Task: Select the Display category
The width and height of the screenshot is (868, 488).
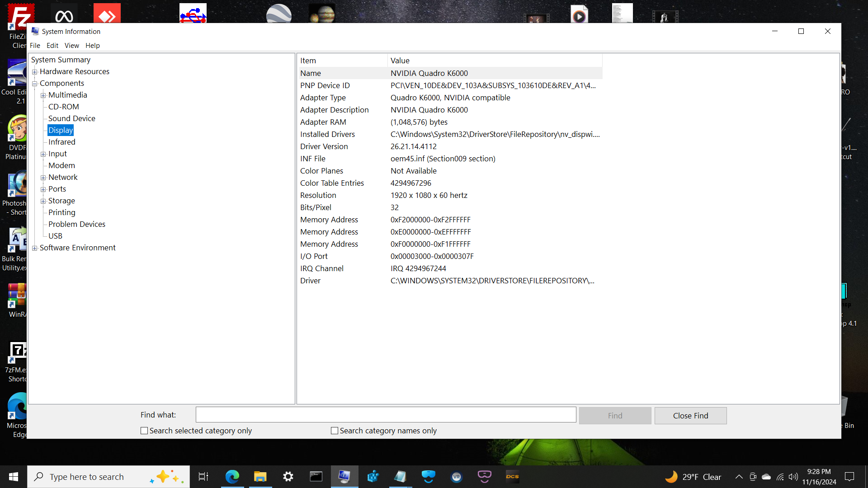Action: (x=61, y=130)
